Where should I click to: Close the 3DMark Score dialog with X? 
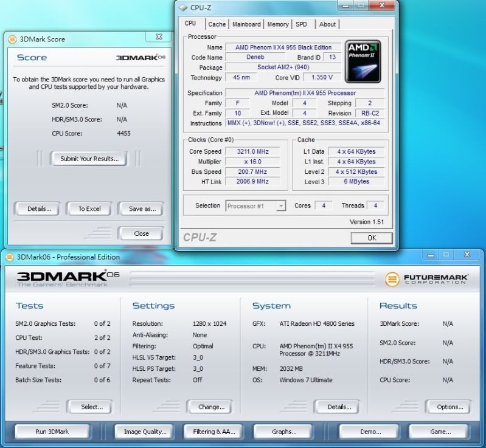click(159, 36)
